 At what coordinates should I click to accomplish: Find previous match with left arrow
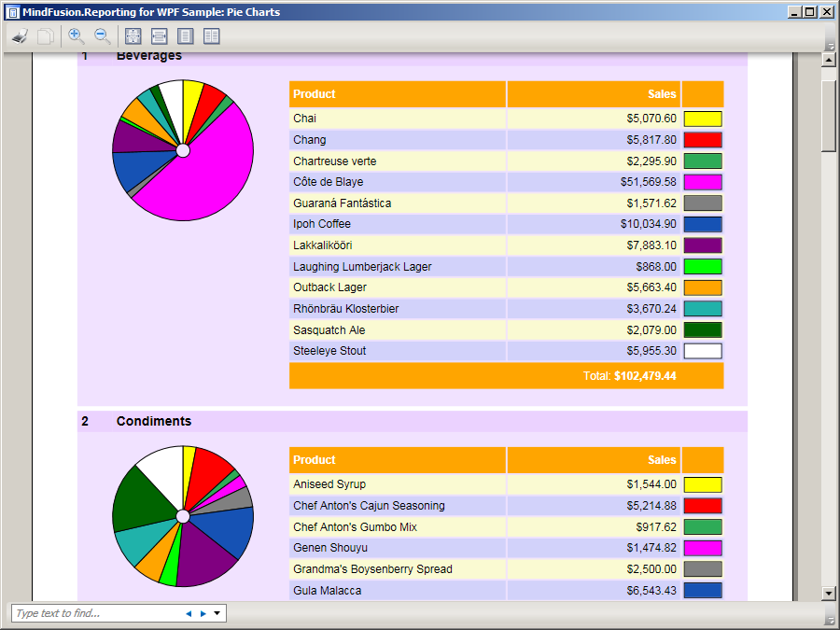[x=189, y=613]
